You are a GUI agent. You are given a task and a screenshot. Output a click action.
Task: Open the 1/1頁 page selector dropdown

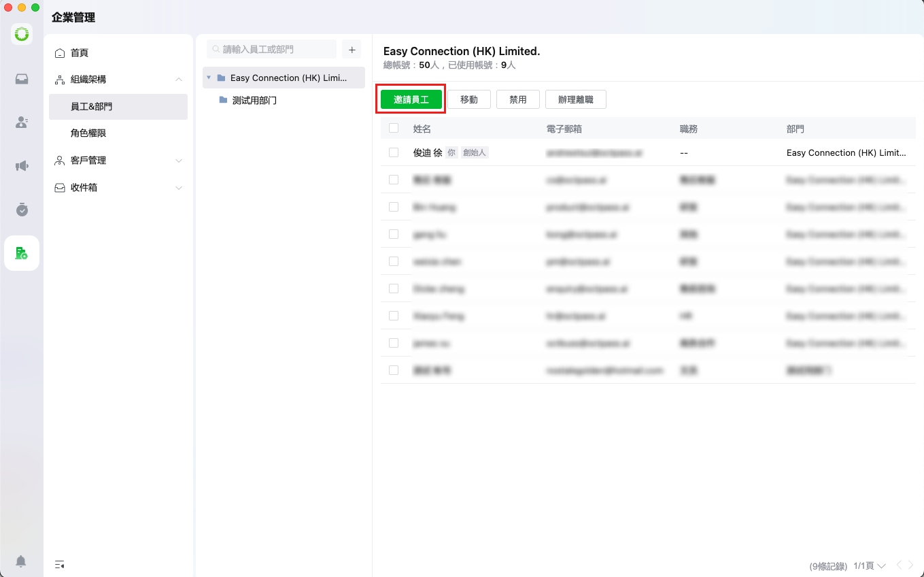pos(870,566)
